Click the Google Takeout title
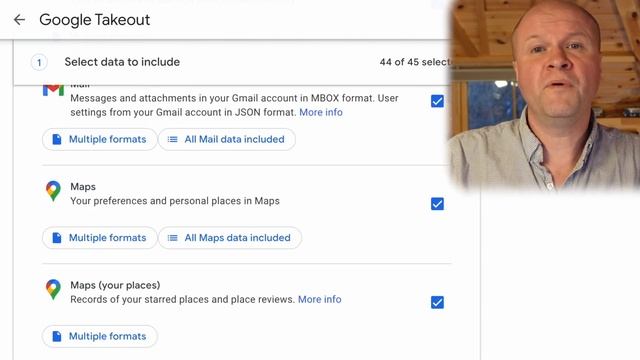The height and width of the screenshot is (360, 640). (95, 20)
